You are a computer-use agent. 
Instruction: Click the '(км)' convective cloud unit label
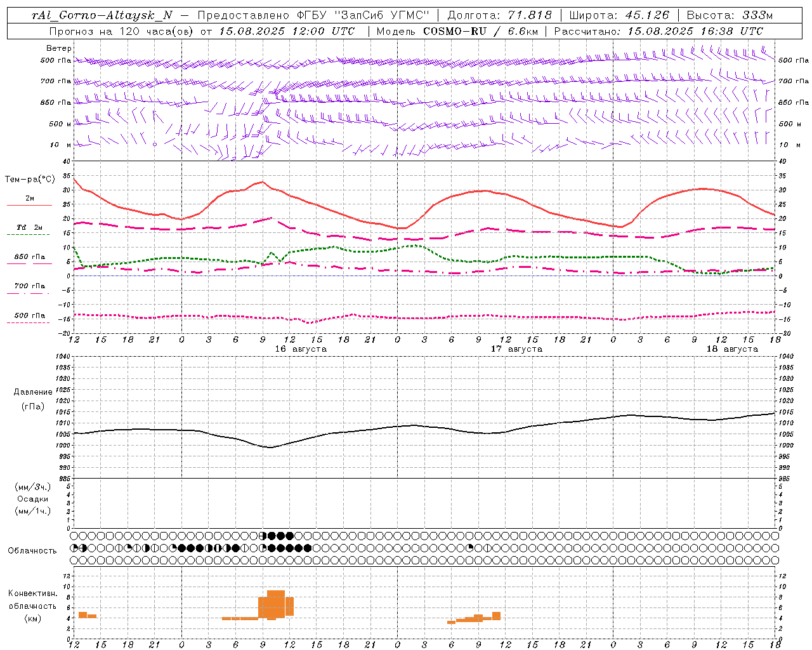pos(33,618)
